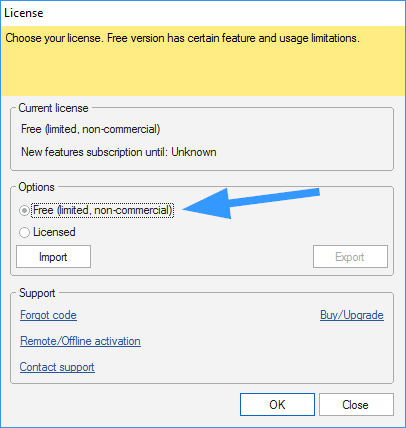Click the Options group heading
406x428 pixels.
point(36,187)
